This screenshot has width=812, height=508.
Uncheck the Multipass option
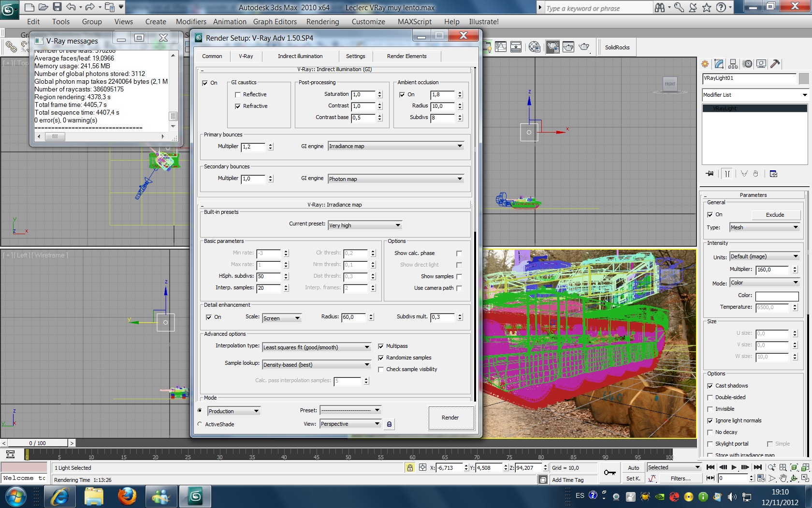[x=381, y=346]
